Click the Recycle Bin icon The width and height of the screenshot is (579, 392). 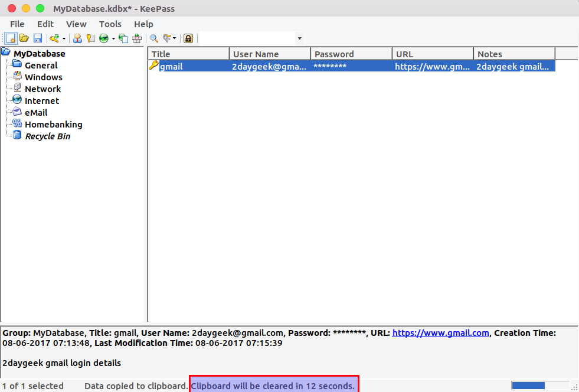tap(17, 135)
